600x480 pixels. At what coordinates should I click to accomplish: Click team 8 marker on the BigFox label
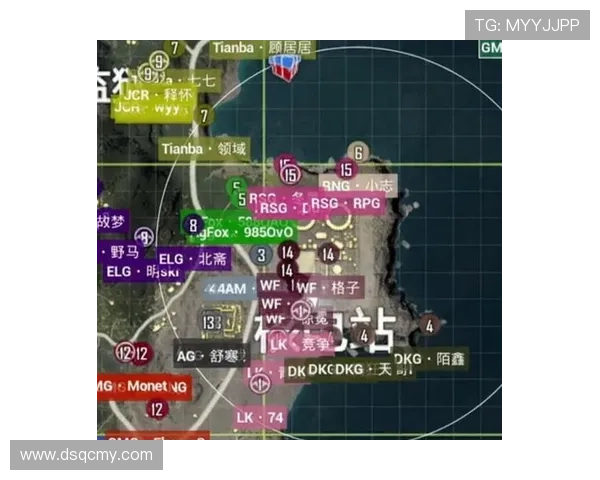[193, 225]
